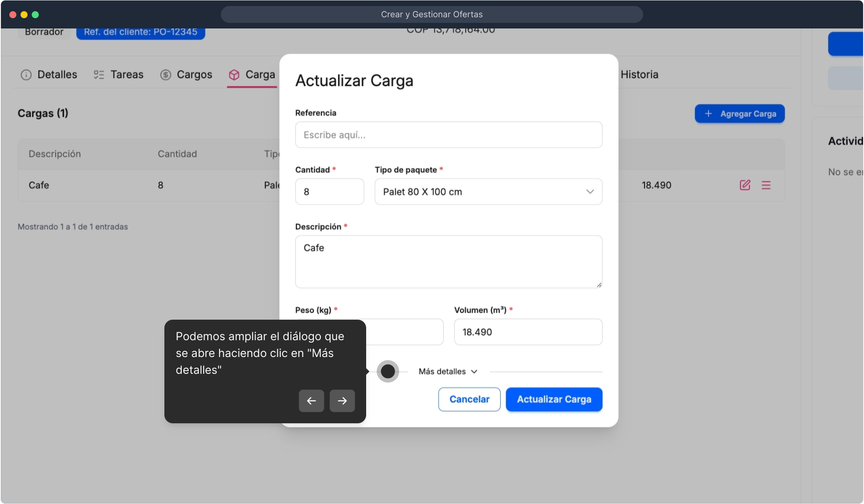The image size is (864, 504).
Task: Expand the Más detalles section
Action: [448, 371]
